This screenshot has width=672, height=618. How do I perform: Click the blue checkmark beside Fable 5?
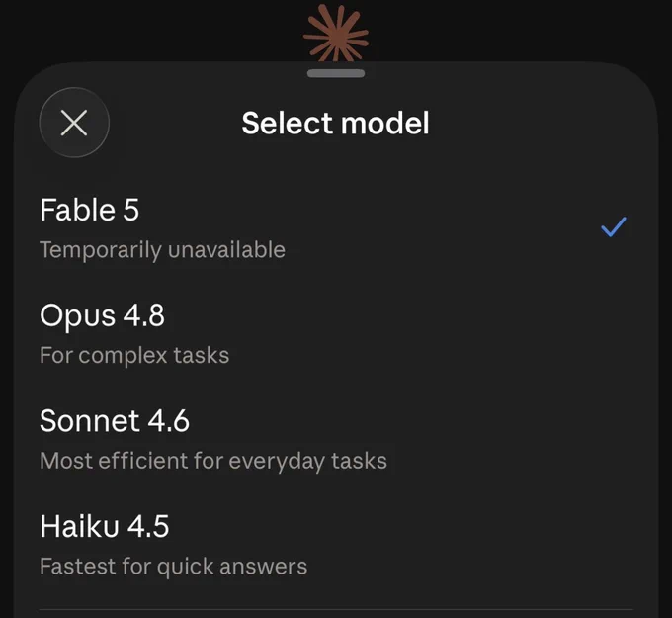pos(614,226)
